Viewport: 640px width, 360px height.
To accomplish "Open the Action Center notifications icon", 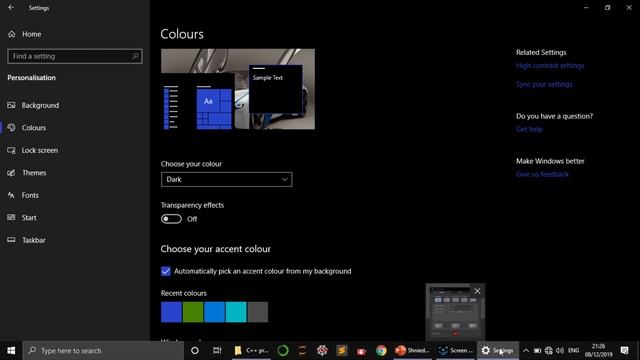I will [624, 351].
